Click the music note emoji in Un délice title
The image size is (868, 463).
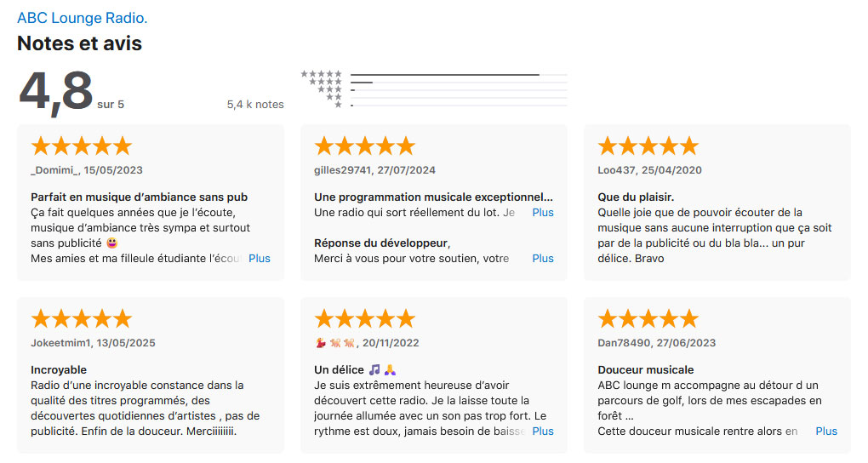[x=374, y=369]
